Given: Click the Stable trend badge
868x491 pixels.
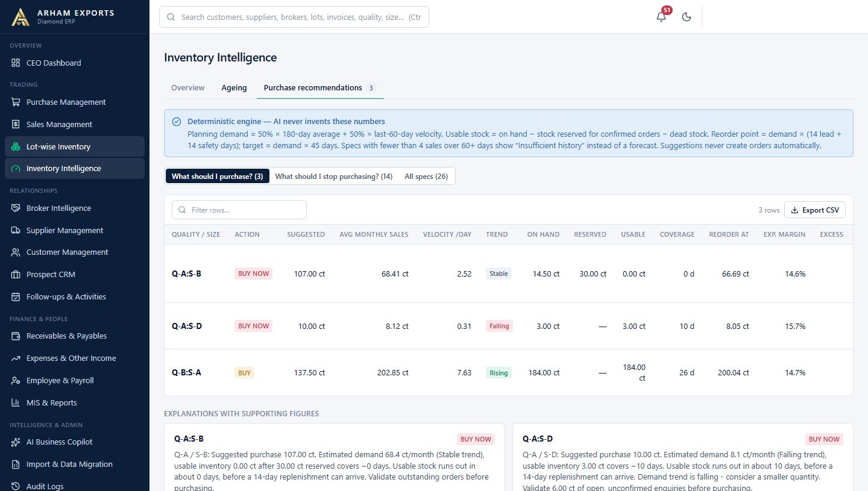Looking at the screenshot, I should tap(498, 274).
